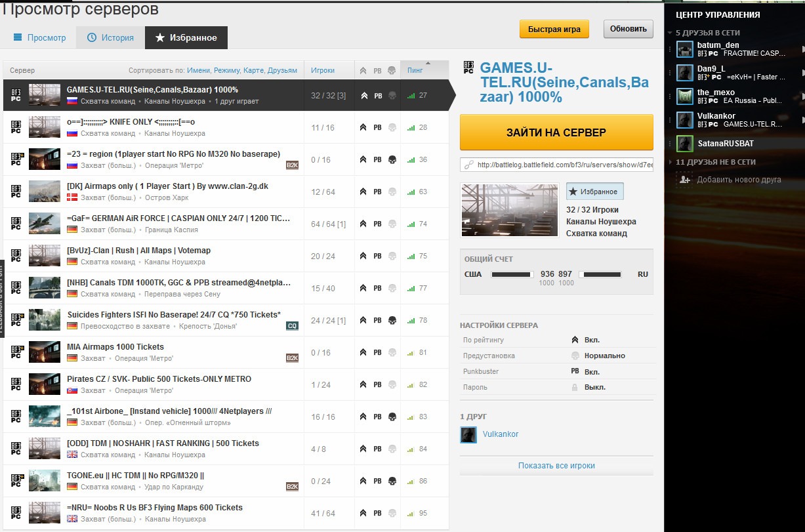805x532 pixels.
Task: Click SatanaRUSBAT friend name
Action: coord(727,143)
